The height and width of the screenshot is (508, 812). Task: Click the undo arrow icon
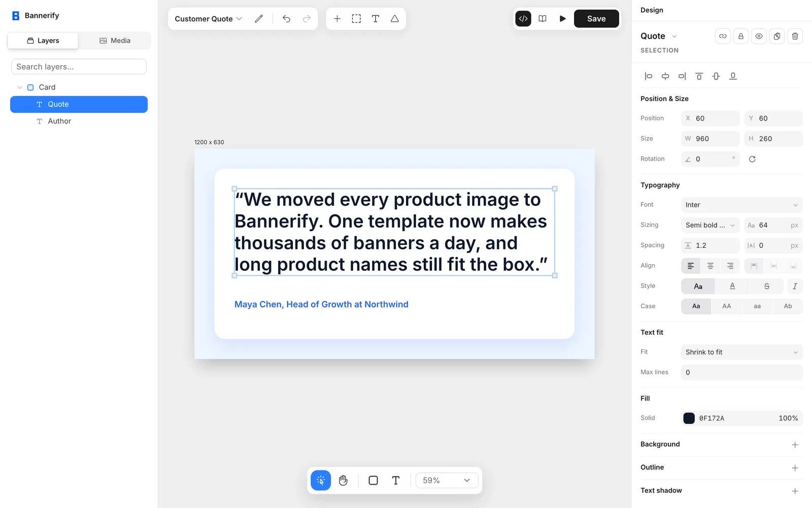click(286, 19)
